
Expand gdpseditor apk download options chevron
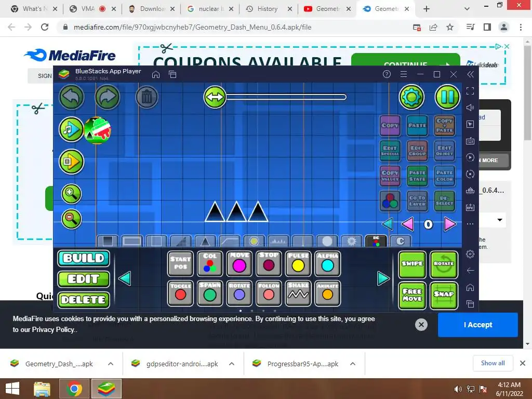click(232, 364)
